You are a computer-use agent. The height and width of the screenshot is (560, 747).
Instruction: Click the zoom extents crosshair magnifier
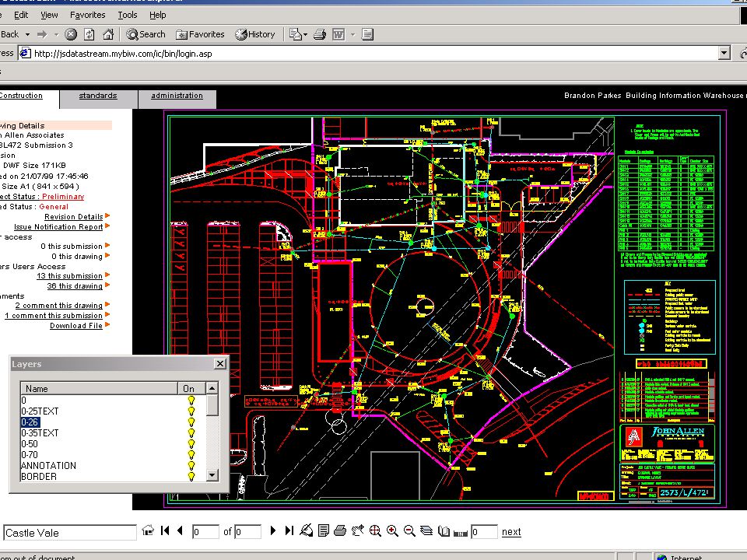[x=375, y=530]
